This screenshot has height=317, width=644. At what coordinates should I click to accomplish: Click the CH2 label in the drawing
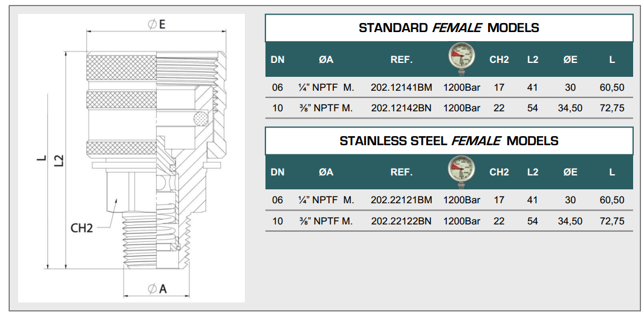point(82,229)
